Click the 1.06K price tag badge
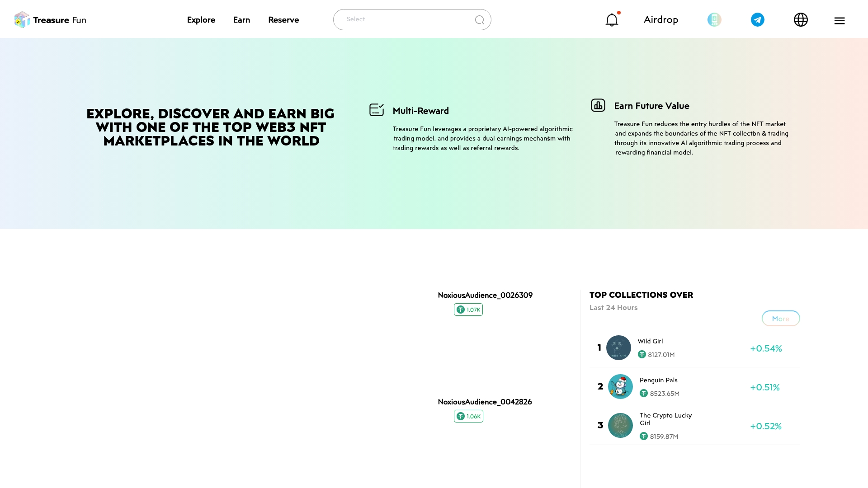 tap(468, 416)
